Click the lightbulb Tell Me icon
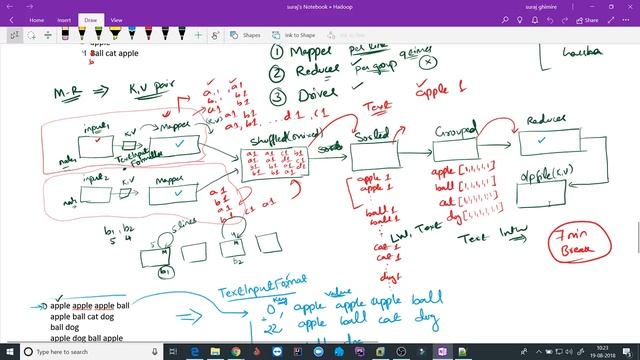Image resolution: width=640 pixels, height=360 pixels. tap(520, 20)
